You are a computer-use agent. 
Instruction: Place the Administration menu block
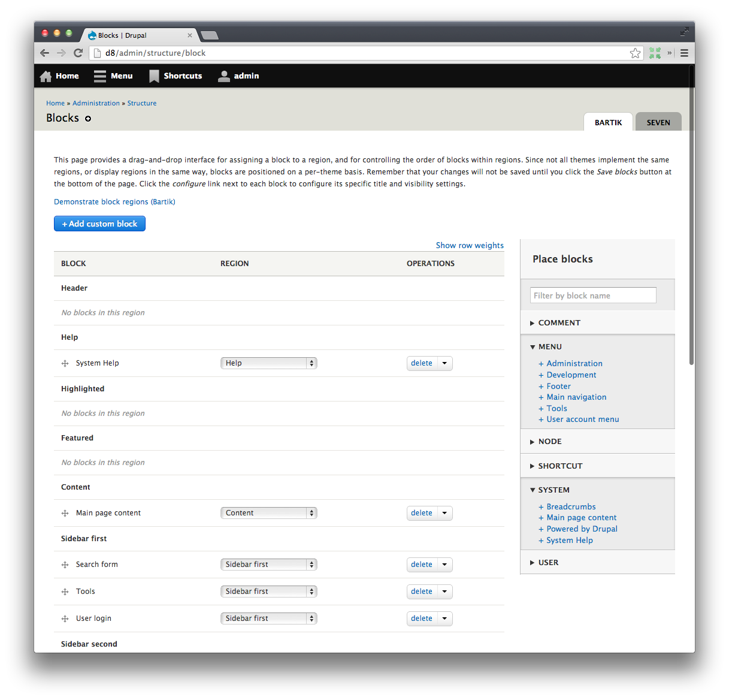[x=570, y=363]
